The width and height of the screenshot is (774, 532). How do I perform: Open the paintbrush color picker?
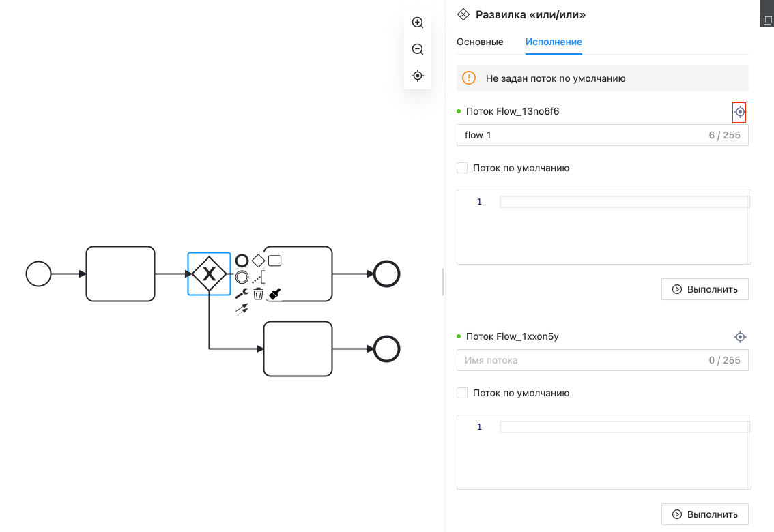pyautogui.click(x=275, y=294)
